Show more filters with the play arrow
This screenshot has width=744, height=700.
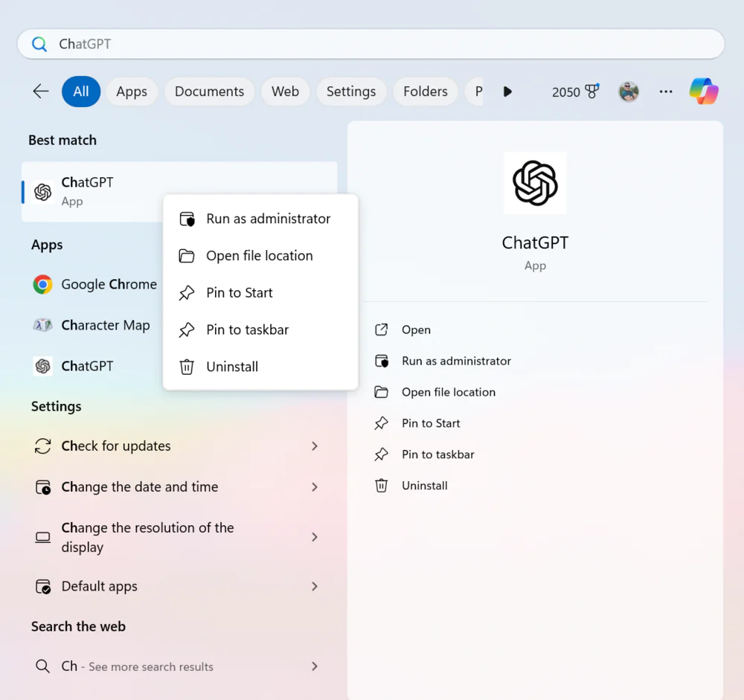pyautogui.click(x=507, y=91)
